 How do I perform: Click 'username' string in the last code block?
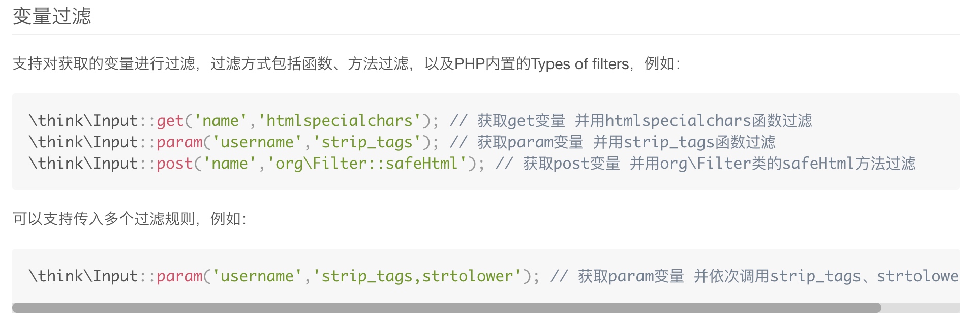257,276
